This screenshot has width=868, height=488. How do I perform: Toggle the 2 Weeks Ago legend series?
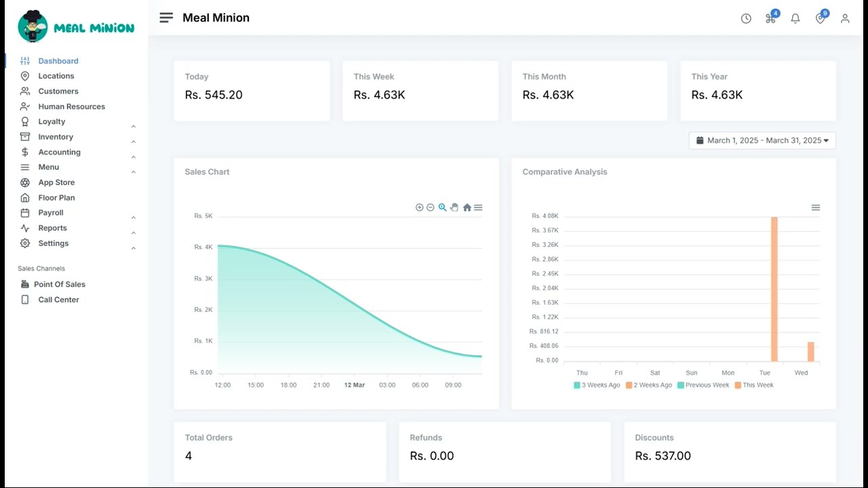(x=649, y=385)
